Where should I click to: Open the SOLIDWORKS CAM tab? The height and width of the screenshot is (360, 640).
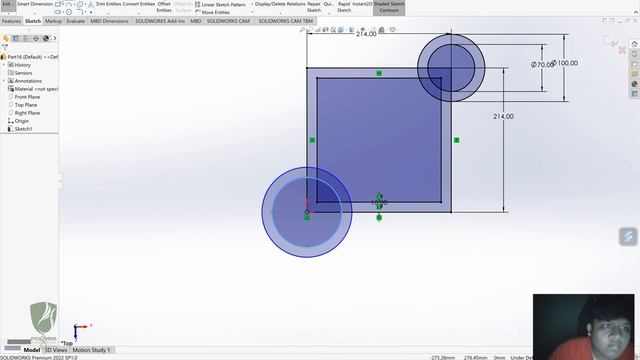[228, 21]
